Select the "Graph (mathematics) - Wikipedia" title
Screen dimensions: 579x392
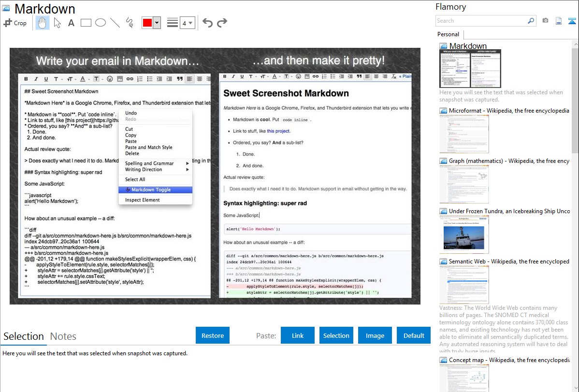coord(509,161)
